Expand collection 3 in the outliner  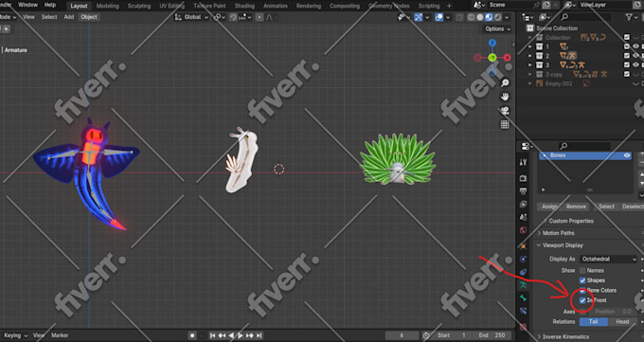(x=529, y=65)
